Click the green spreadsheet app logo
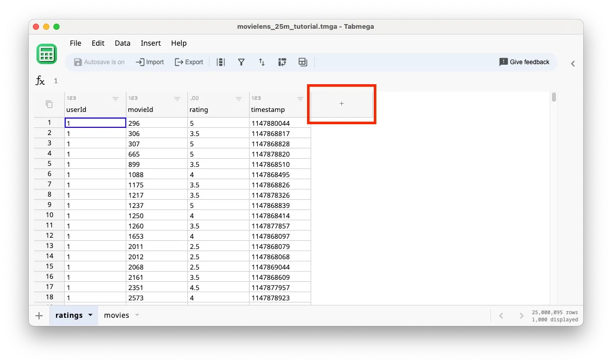 (x=46, y=53)
